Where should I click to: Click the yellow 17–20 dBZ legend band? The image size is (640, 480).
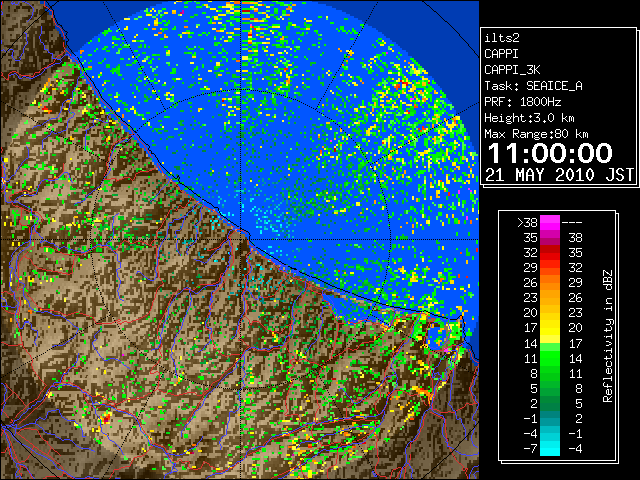(x=550, y=328)
